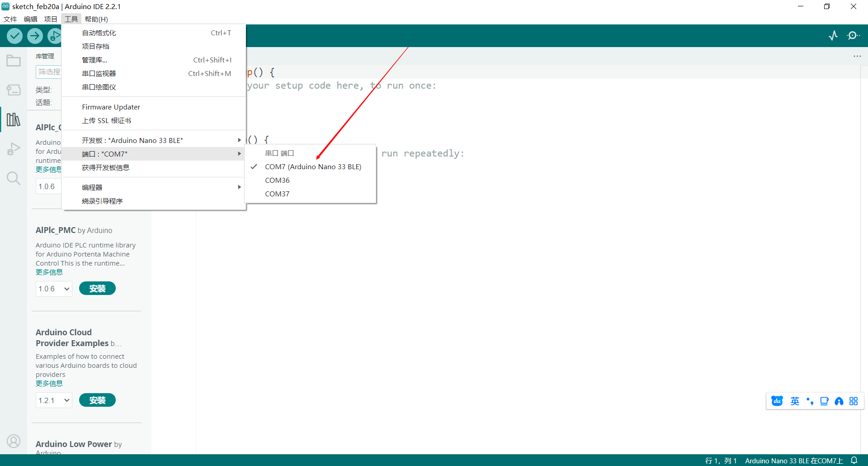
Task: Click the AlPlc_PMC library title
Action: pos(56,230)
